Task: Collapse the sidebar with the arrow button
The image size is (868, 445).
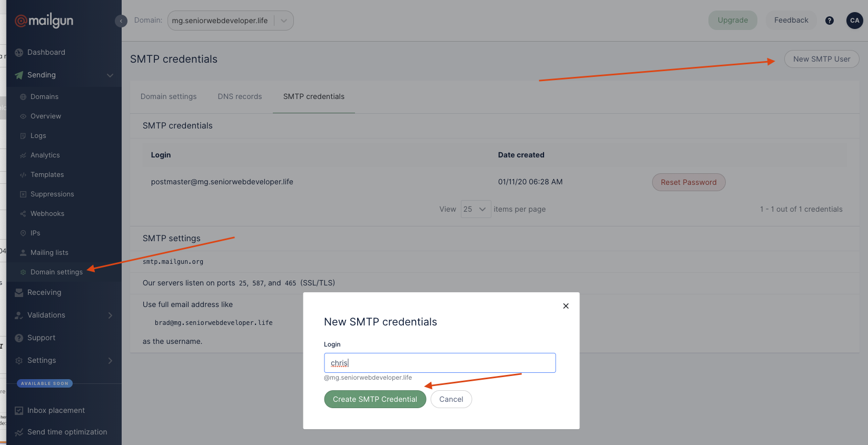Action: tap(121, 21)
